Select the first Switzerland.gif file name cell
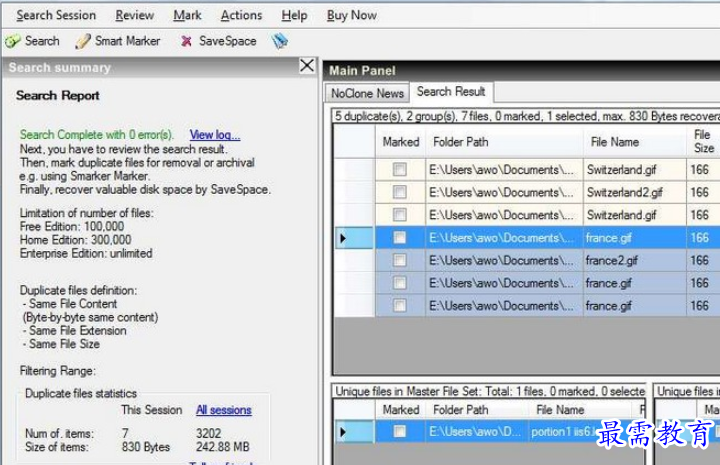Viewport: 720px width, 465px height. (x=635, y=169)
